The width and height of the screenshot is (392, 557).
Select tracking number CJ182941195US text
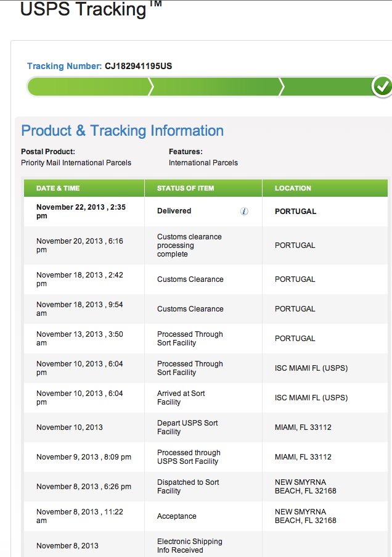click(x=138, y=66)
